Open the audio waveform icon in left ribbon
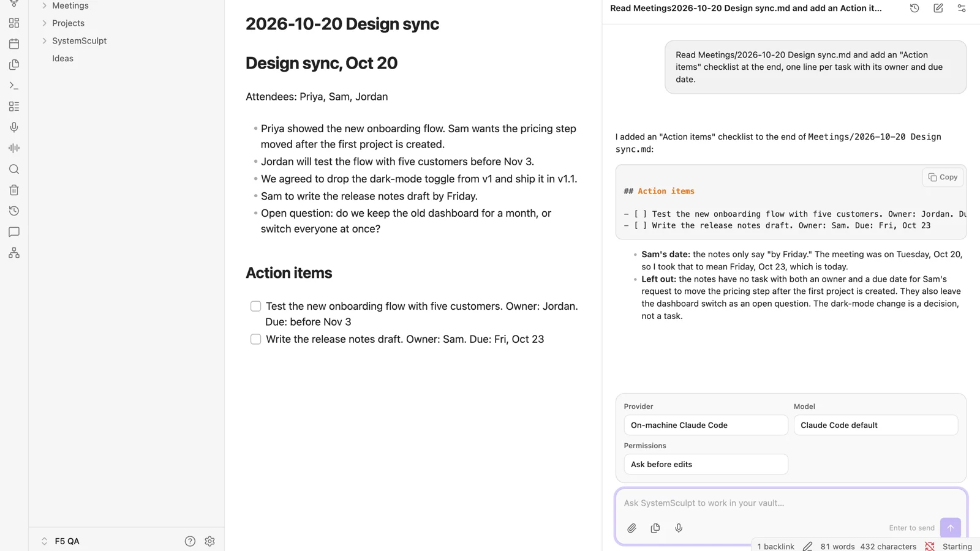This screenshot has height=551, width=980. 14,148
